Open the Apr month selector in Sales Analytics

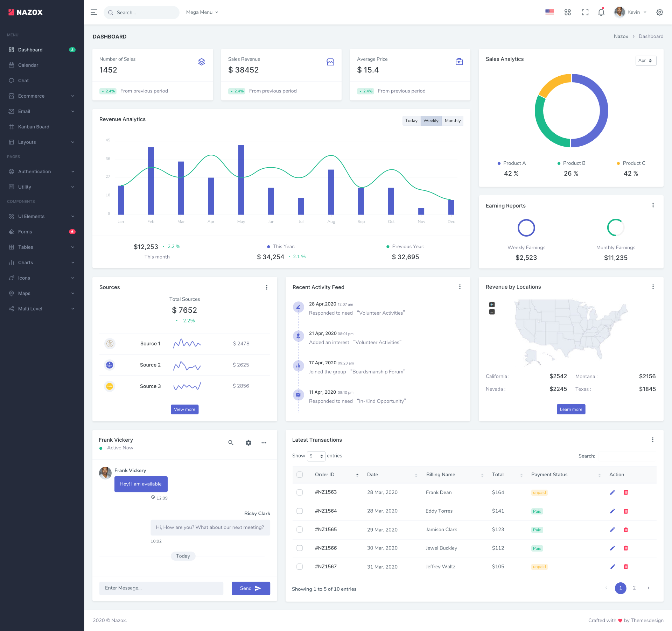click(646, 61)
